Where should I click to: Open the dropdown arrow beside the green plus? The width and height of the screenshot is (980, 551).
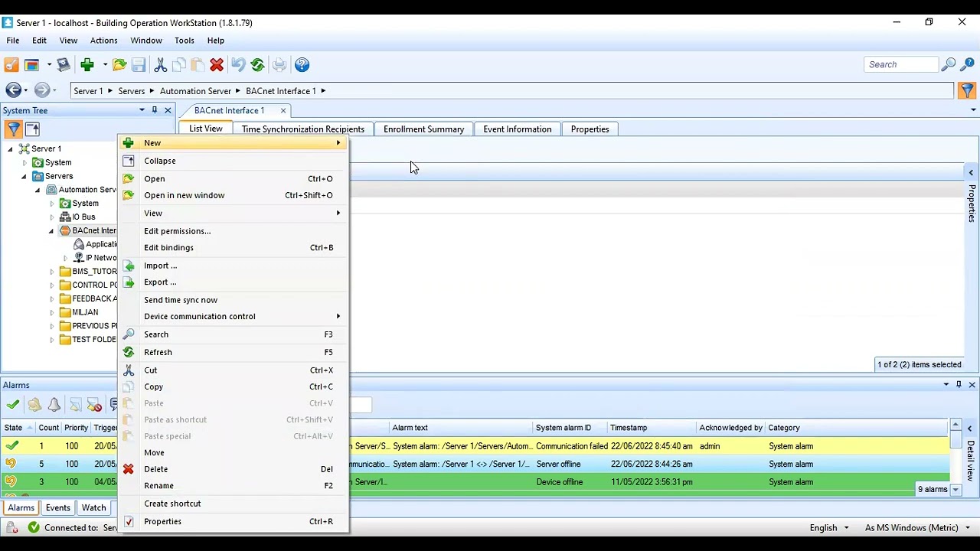click(105, 65)
